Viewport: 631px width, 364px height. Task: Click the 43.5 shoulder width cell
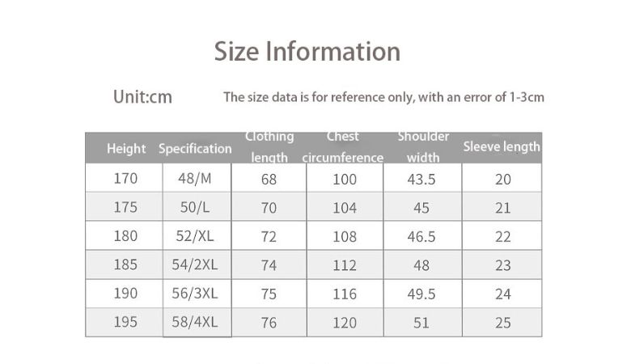(x=421, y=180)
